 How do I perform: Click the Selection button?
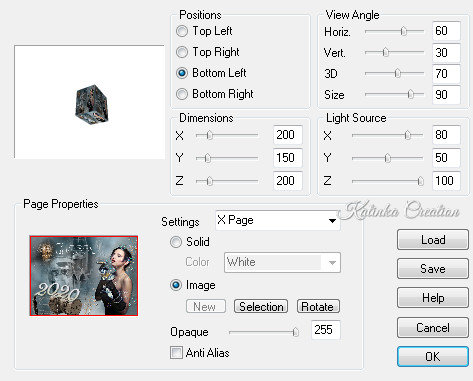click(x=261, y=306)
